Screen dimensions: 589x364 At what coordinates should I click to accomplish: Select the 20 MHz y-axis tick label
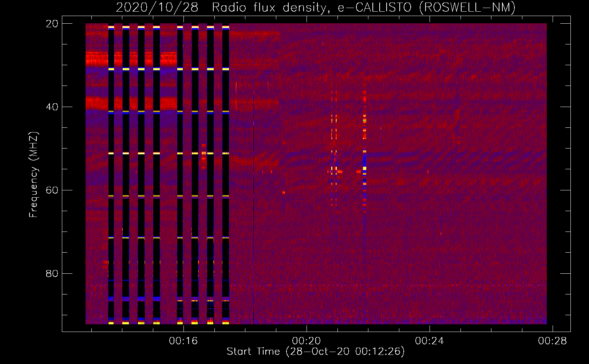[x=52, y=24]
